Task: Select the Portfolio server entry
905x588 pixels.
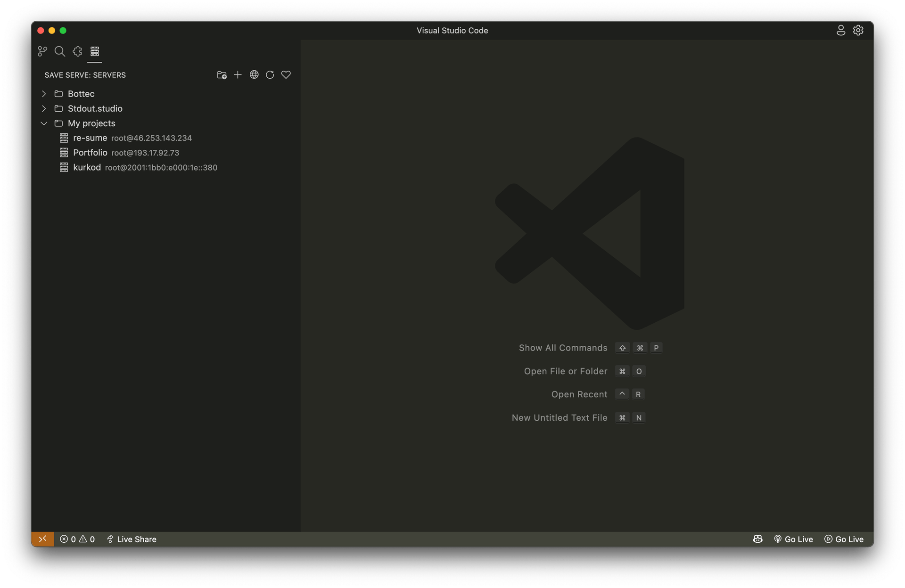Action: [x=90, y=153]
